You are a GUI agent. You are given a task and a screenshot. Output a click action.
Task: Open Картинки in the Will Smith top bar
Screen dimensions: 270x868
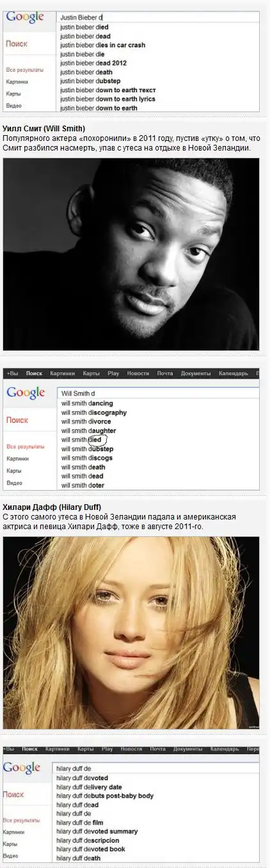[x=62, y=373]
